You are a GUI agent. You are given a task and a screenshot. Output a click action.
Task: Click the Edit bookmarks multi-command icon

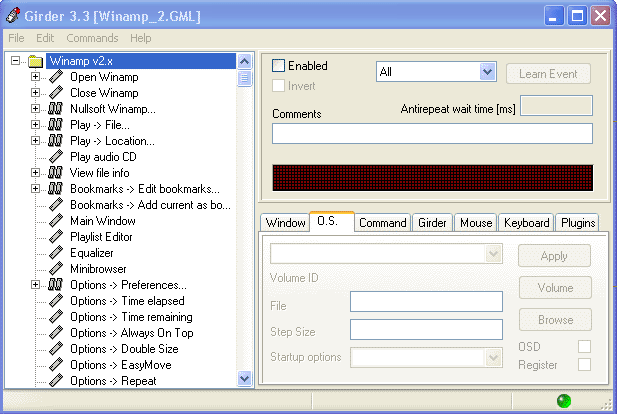coord(56,189)
